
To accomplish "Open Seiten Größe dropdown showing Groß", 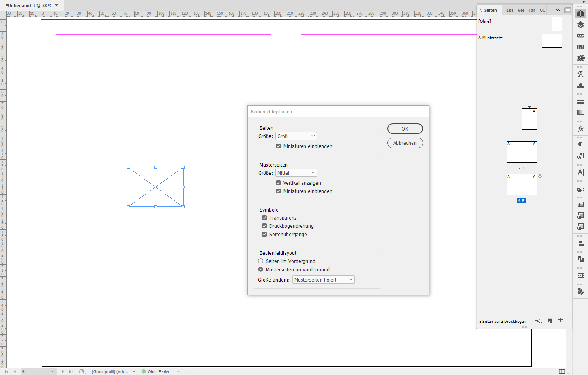I will tap(296, 136).
